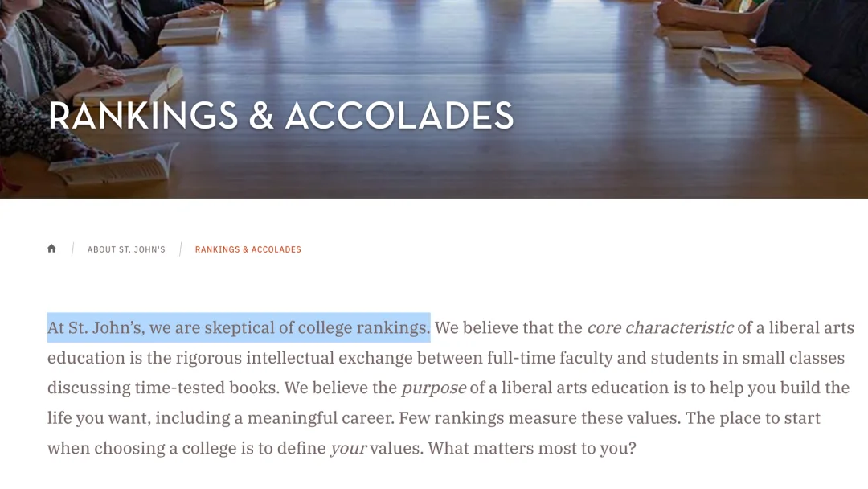868x489 pixels.
Task: Click the question What matters most to you?
Action: (x=532, y=448)
